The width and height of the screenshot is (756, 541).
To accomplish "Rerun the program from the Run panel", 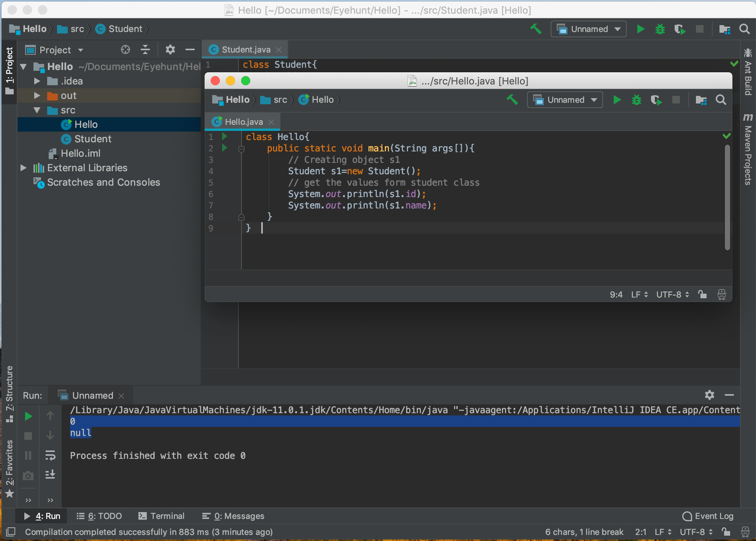I will [x=28, y=416].
